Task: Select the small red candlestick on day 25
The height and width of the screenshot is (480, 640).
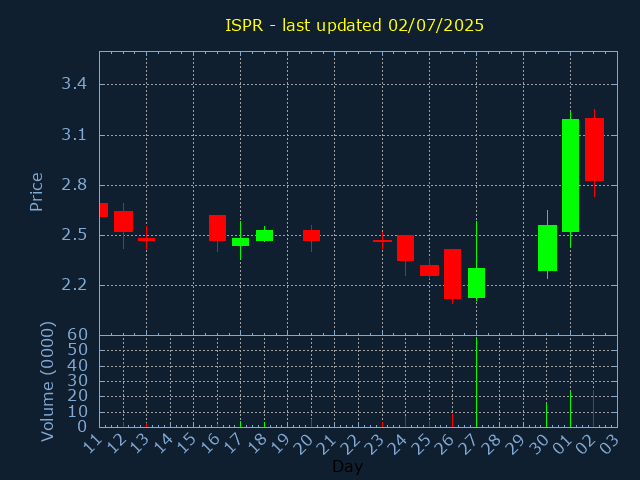Action: [429, 270]
